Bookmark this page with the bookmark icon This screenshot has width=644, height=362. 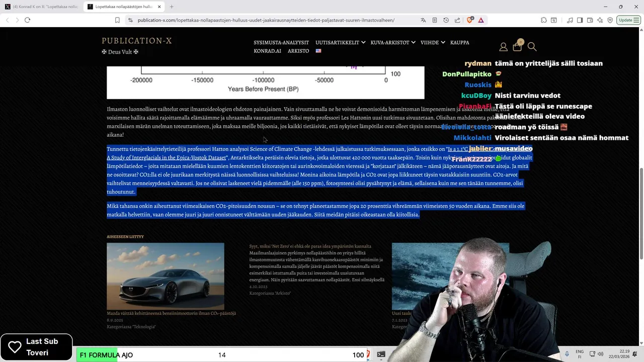click(117, 20)
